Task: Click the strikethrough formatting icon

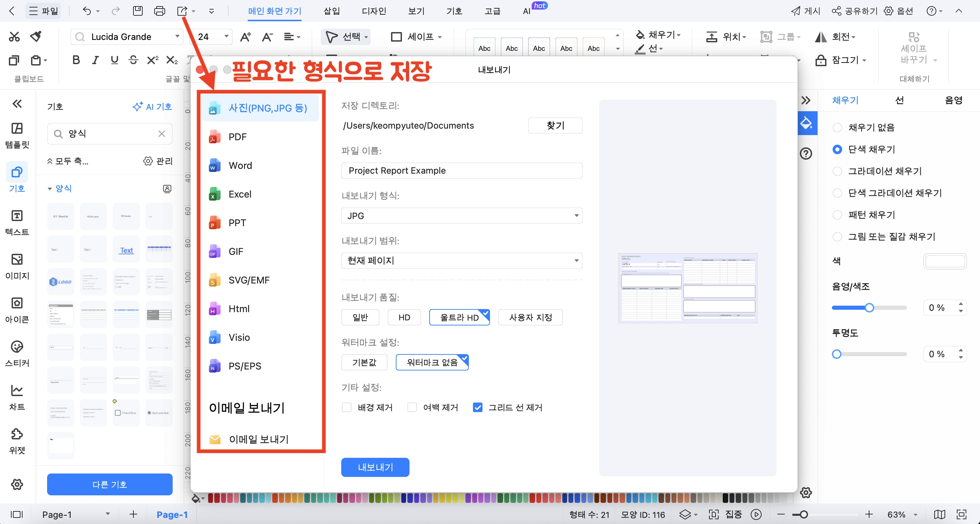Action: coord(133,60)
